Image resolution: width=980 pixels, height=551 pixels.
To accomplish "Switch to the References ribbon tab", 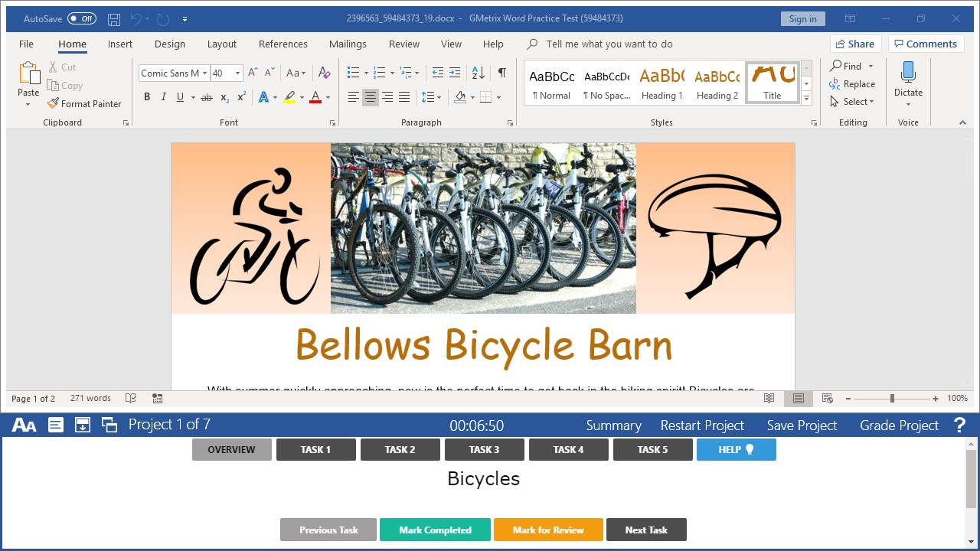I will (x=283, y=44).
